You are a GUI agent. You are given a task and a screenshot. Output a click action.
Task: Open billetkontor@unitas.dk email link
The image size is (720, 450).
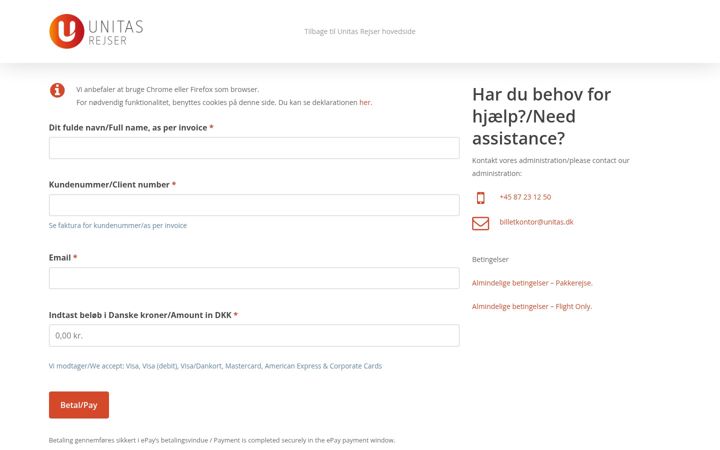pyautogui.click(x=536, y=222)
